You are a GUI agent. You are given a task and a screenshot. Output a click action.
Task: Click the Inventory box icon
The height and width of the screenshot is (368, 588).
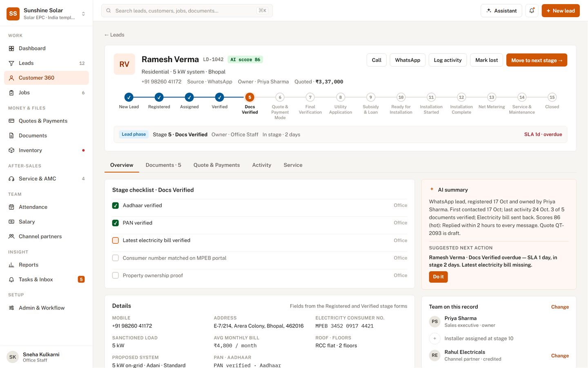point(11,150)
